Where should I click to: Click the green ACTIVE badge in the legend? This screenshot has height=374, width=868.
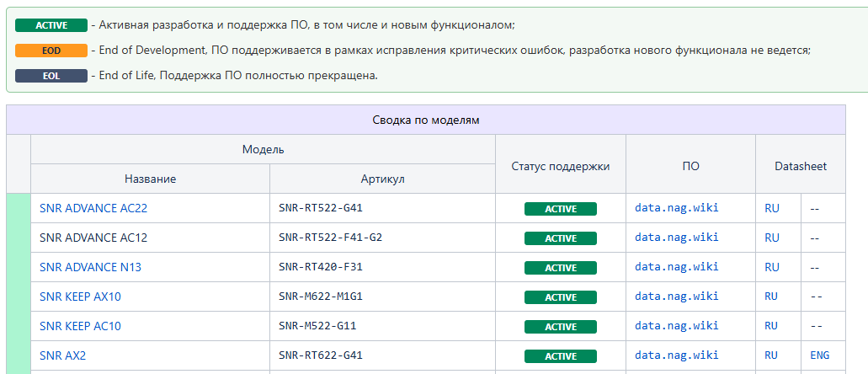coord(51,25)
